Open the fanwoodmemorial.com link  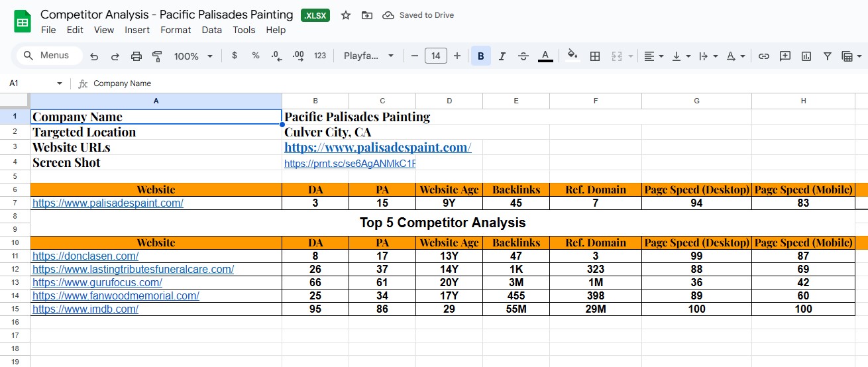pos(116,295)
